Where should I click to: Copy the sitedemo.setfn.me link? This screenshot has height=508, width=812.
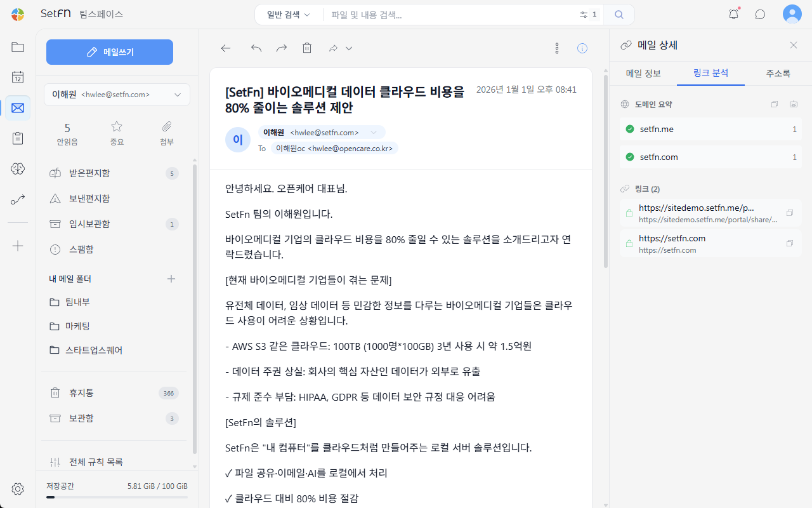[x=790, y=213]
